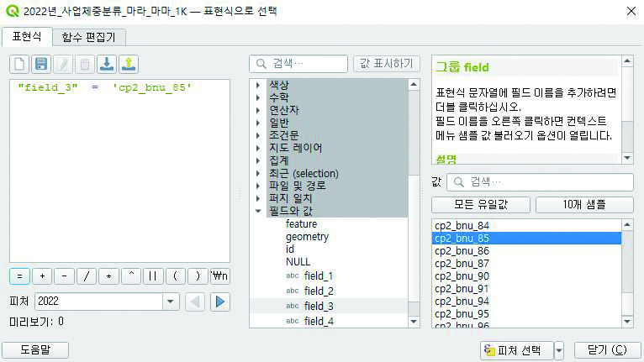Image resolution: width=644 pixels, height=362 pixels.
Task: Click the export user expressions icon
Action: coord(129,64)
